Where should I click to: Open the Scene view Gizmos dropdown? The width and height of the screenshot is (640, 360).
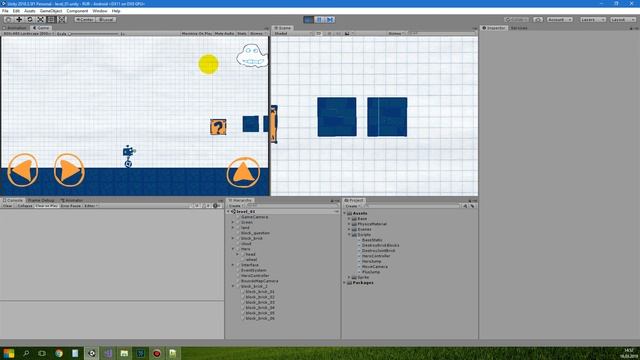[396, 33]
